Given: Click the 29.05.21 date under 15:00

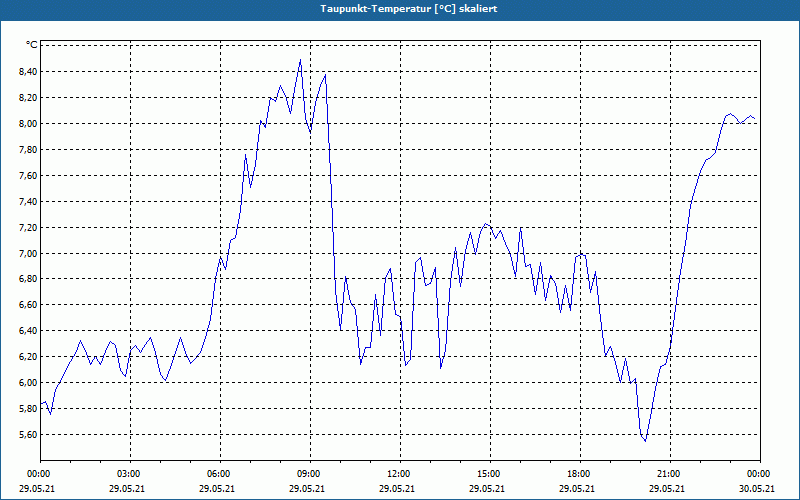Looking at the screenshot, I should click(487, 488).
